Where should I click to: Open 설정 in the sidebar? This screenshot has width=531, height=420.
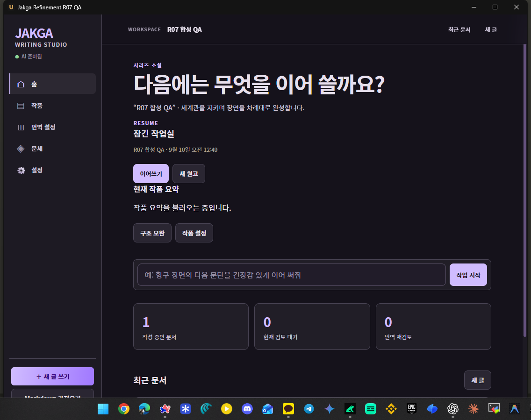pos(52,170)
